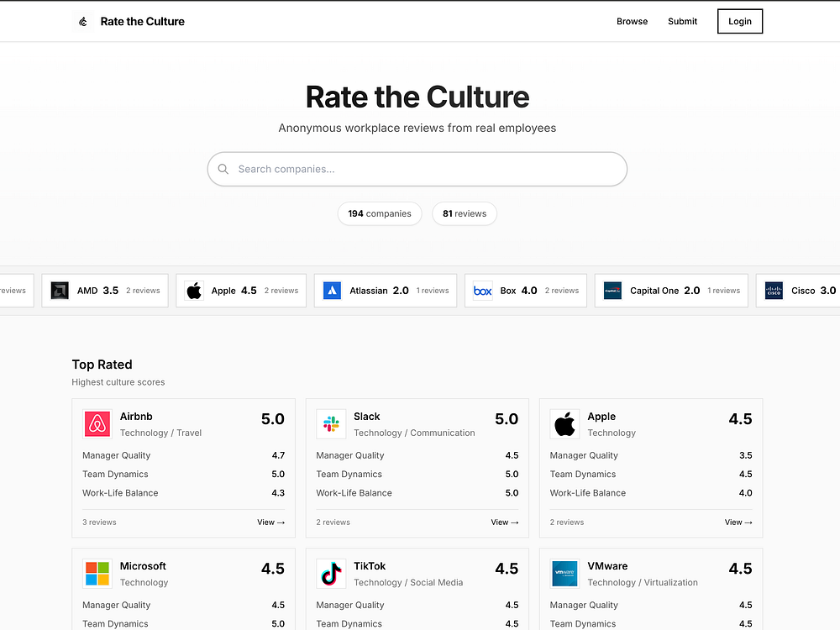This screenshot has width=840, height=630.
Task: Click the Top Rated heading
Action: pos(102,365)
